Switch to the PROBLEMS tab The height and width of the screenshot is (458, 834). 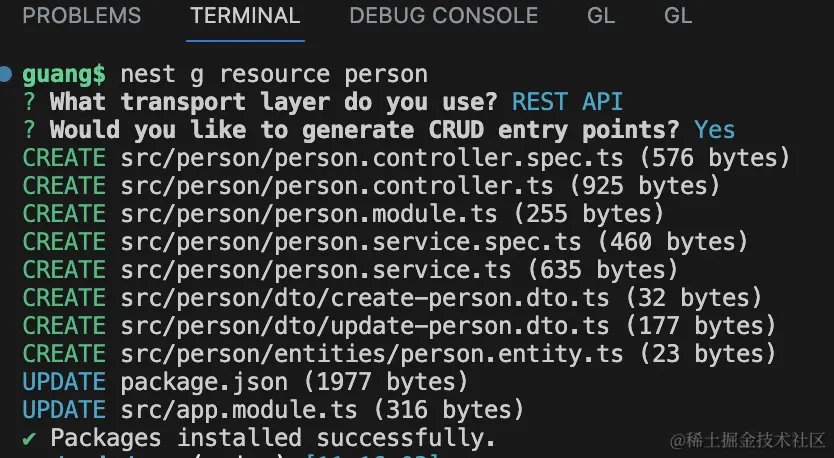(81, 16)
